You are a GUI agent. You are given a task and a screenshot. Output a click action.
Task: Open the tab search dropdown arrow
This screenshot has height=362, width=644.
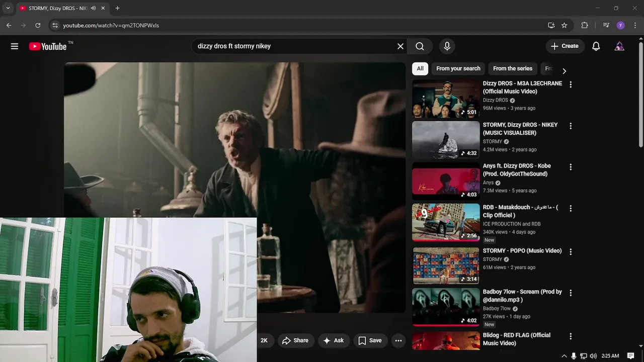(8, 8)
